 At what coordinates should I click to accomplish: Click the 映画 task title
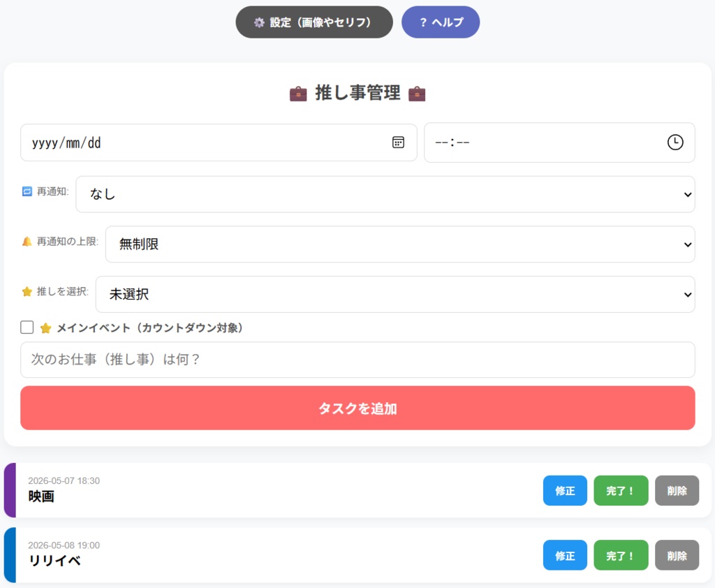click(41, 497)
